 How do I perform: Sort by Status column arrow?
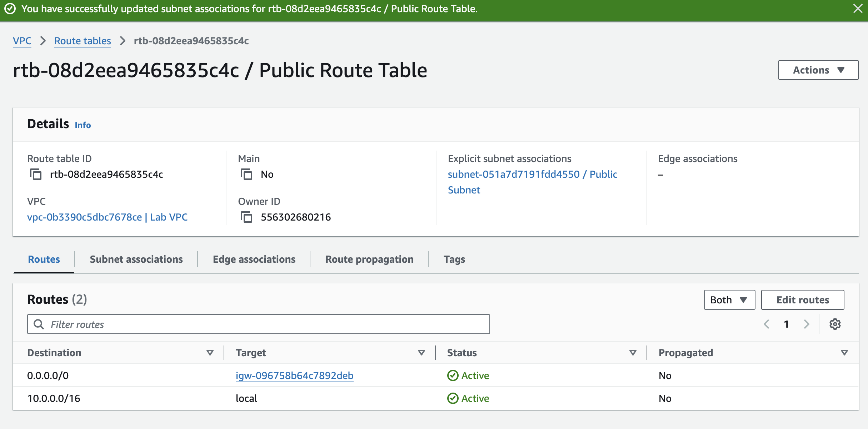[633, 353]
